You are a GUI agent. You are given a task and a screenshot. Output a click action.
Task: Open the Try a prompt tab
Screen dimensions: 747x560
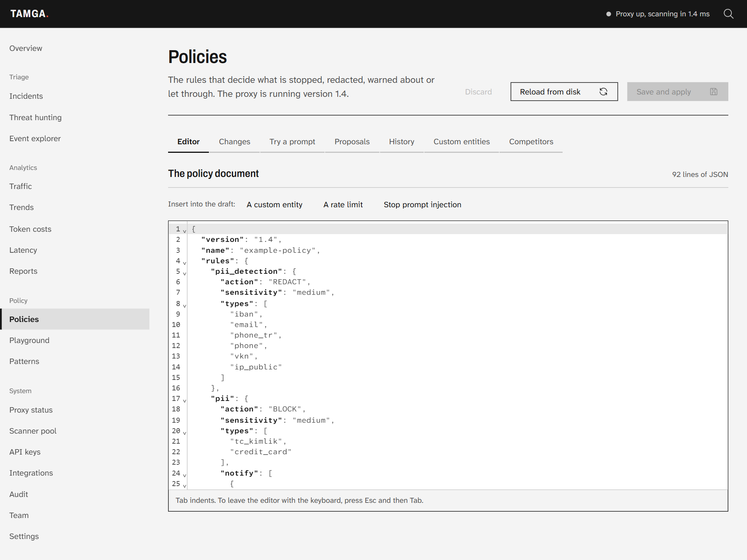292,142
